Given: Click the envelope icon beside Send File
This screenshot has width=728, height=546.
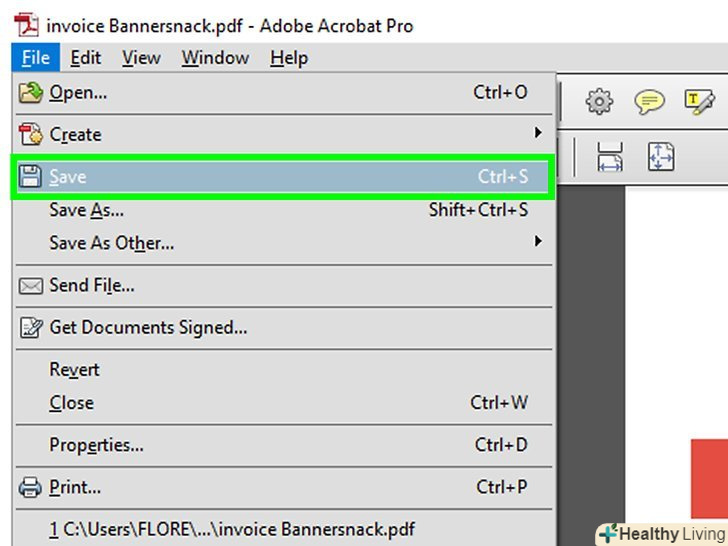Looking at the screenshot, I should pos(32,286).
